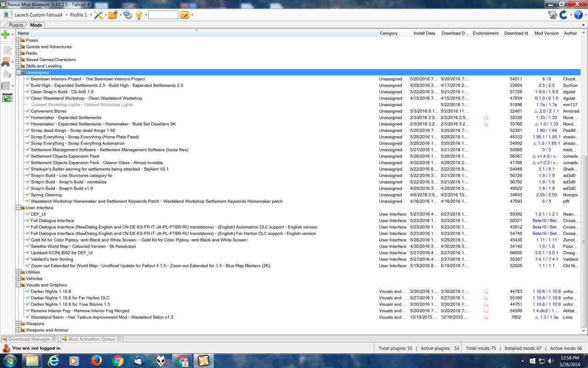Viewport: 588px width, 368px height.
Task: Open Windows Media Player from the taskbar
Action: tap(74, 361)
